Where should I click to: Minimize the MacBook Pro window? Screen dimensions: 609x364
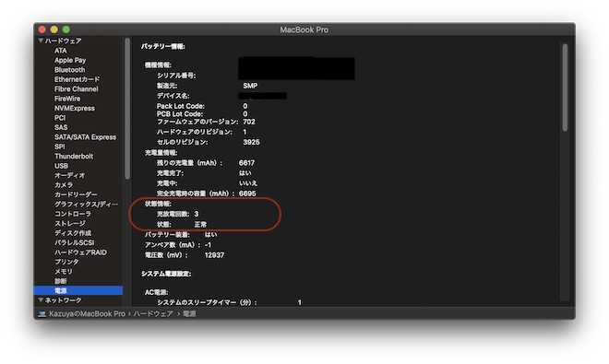pyautogui.click(x=54, y=29)
